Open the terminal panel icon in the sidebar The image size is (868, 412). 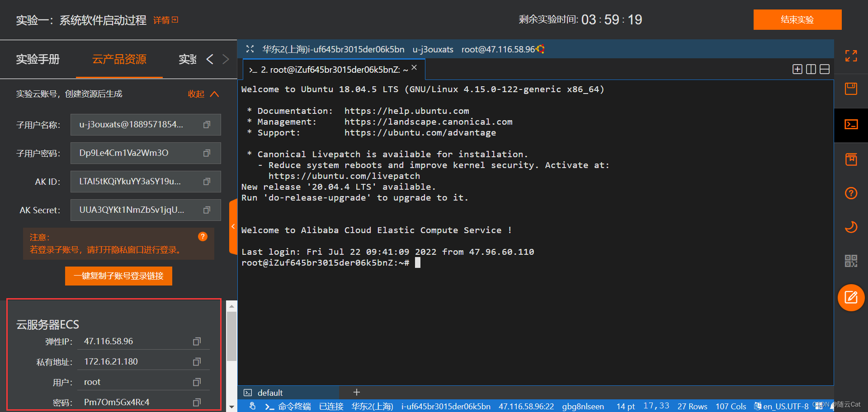851,124
